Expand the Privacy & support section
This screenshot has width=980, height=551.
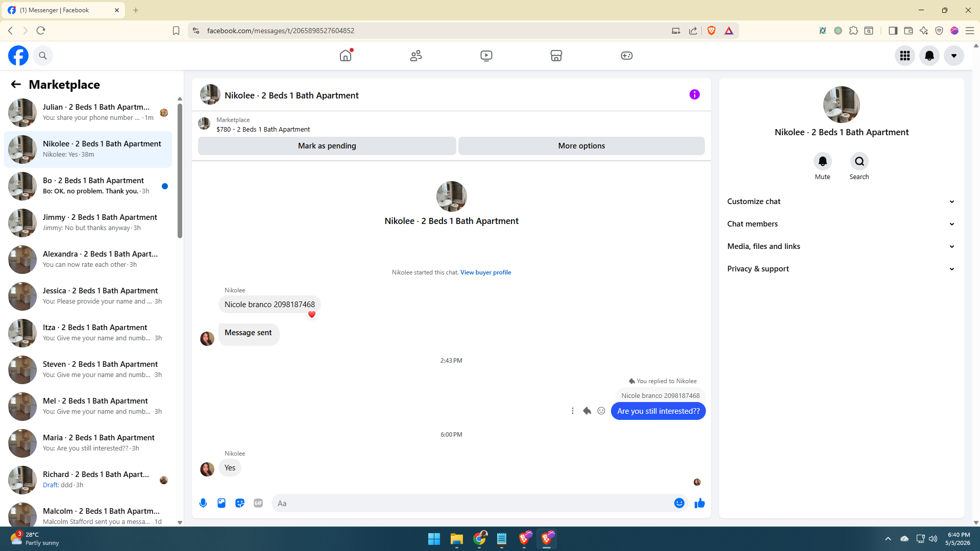841,269
